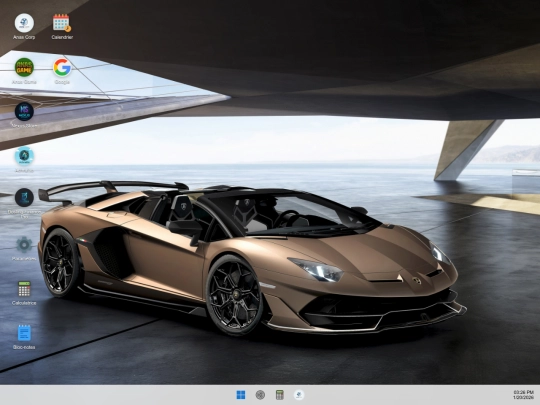Image resolution: width=540 pixels, height=405 pixels.
Task: Open the grey circular taskbar icon
Action: 260,395
